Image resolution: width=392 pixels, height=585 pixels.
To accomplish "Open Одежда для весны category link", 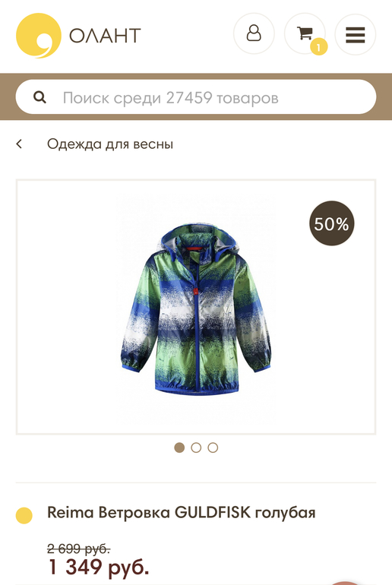I will pyautogui.click(x=110, y=144).
